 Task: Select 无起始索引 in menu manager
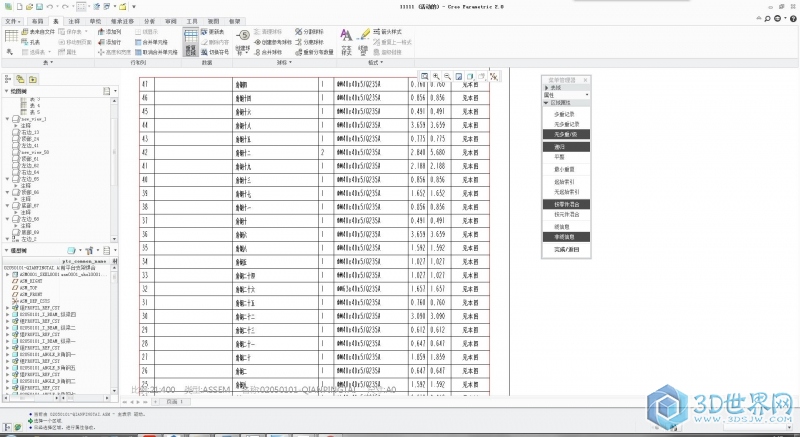tap(566, 192)
